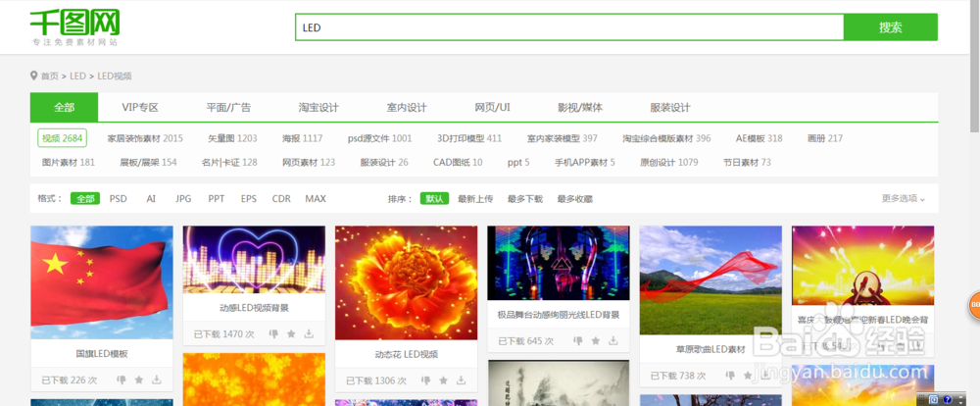This screenshot has width=980, height=406.
Task: Click thumbs icon on 草原歌曲LED素材 card
Action: tap(730, 376)
